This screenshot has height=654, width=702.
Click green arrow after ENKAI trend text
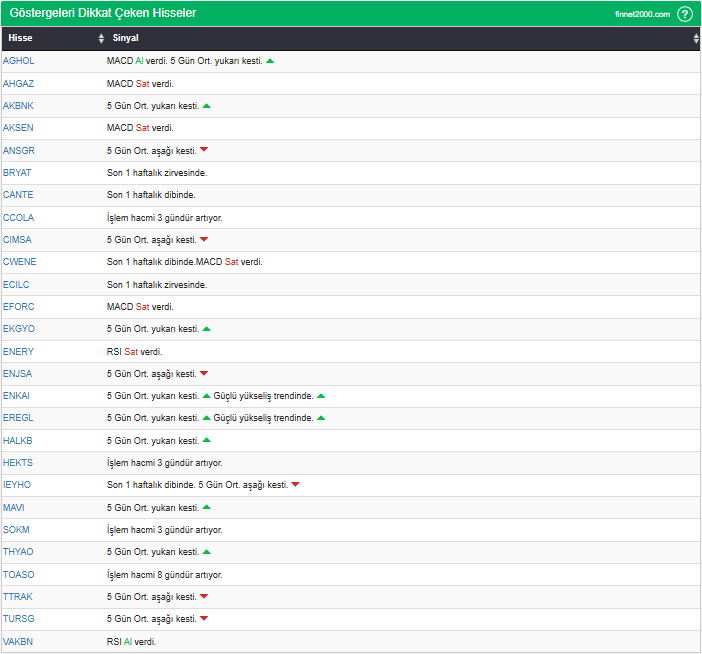click(321, 396)
